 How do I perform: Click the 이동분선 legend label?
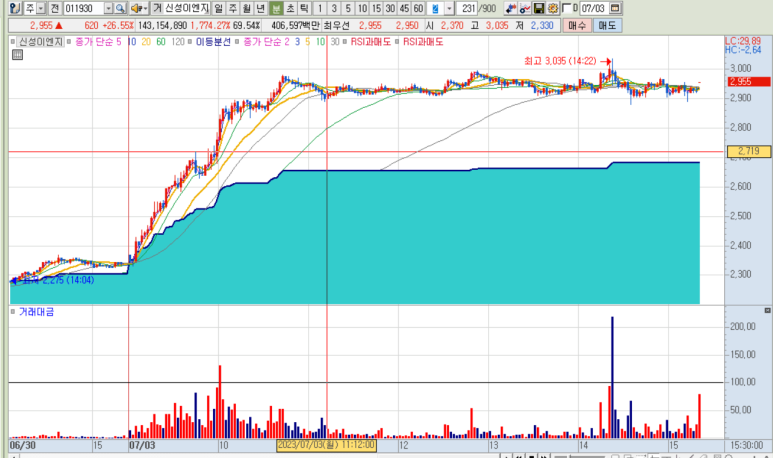click(x=213, y=42)
